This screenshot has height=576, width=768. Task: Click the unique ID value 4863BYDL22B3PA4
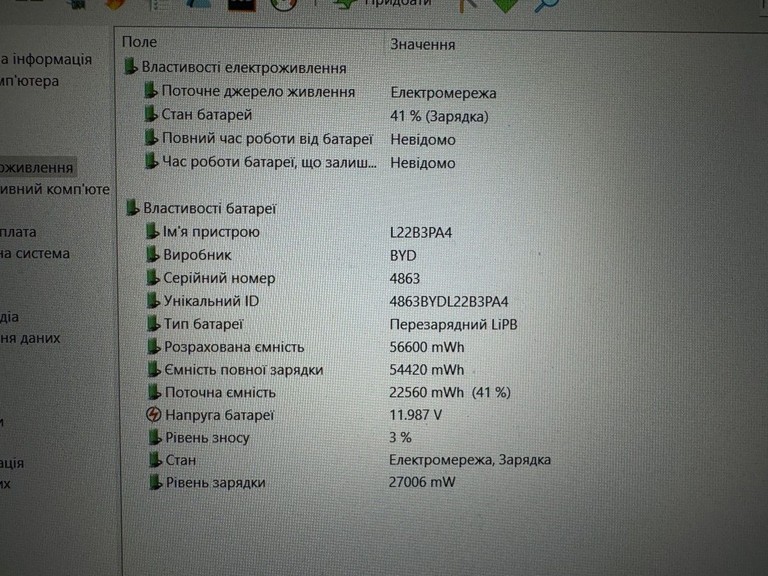449,301
